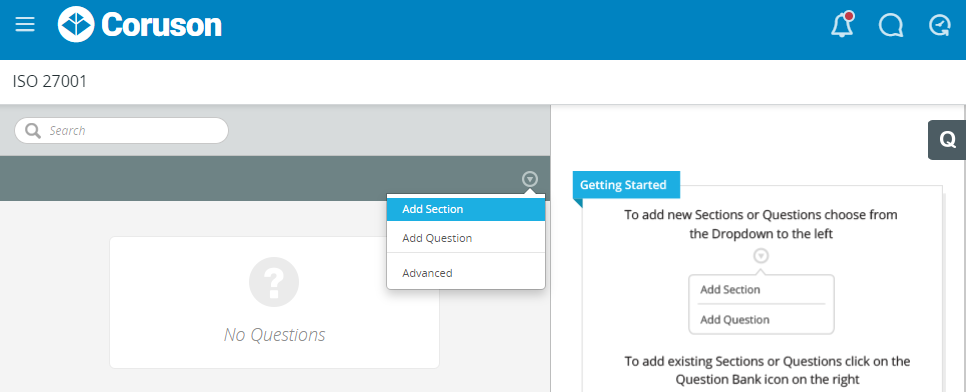Open the Question Bank Q tab
This screenshot has height=392, width=966.
tap(947, 140)
